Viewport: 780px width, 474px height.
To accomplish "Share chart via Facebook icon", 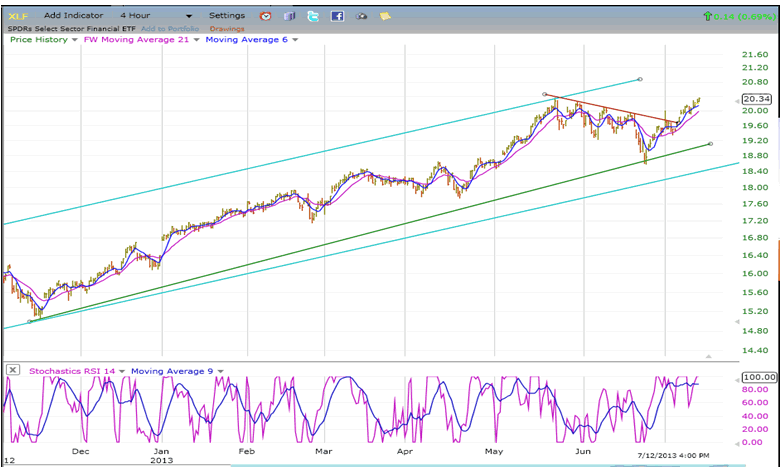I will pyautogui.click(x=337, y=17).
